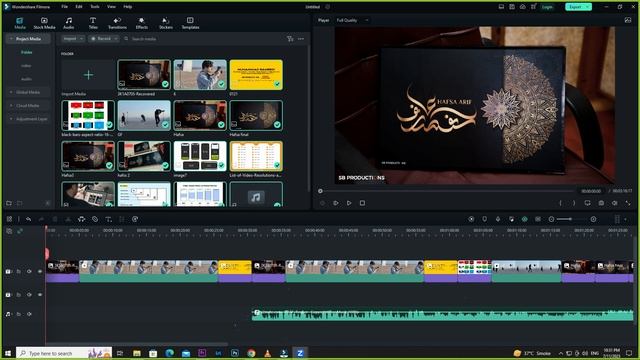Set the mark out point bracket

(574, 203)
